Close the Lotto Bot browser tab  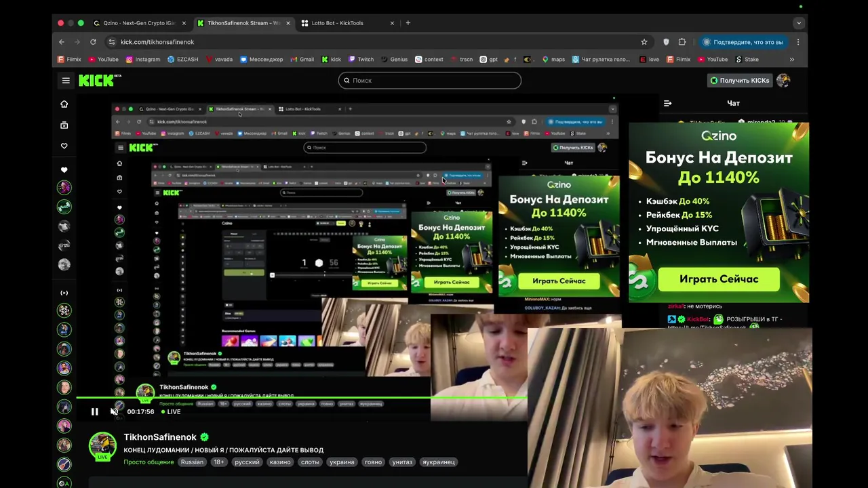coord(392,23)
